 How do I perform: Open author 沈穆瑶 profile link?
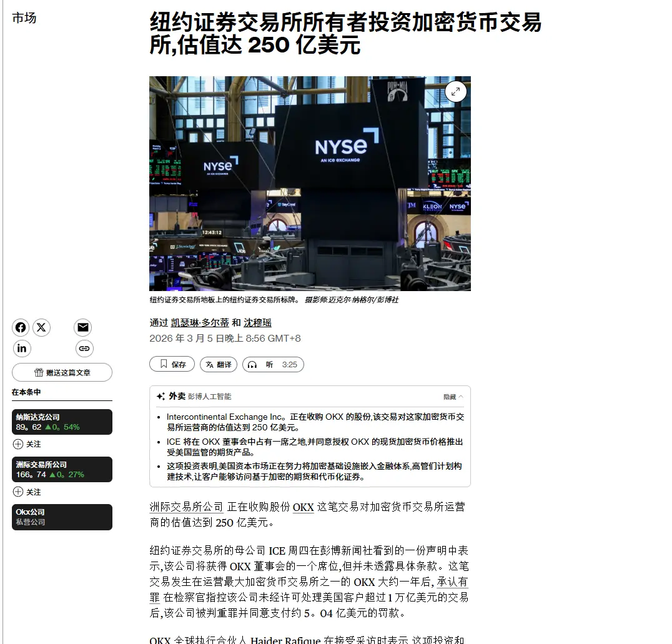[257, 323]
